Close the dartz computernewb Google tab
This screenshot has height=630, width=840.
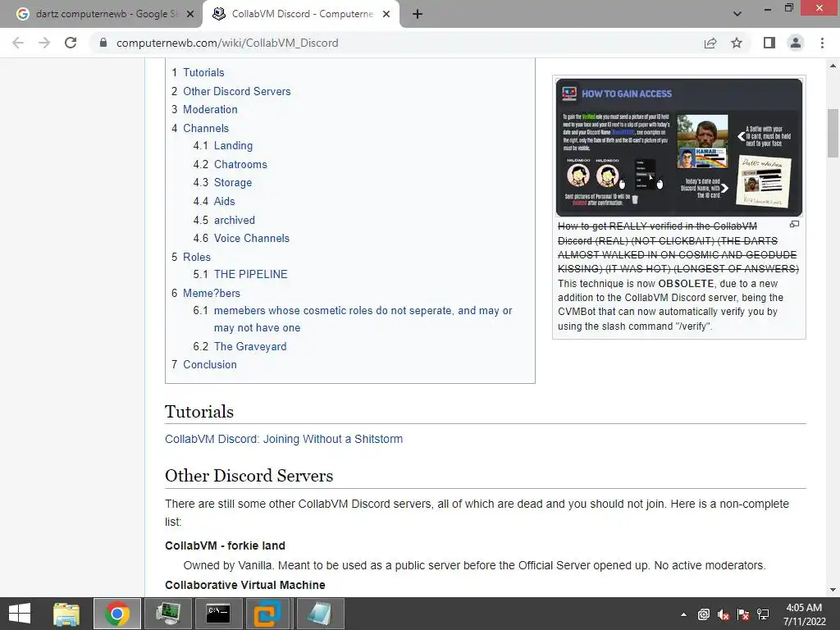[190, 15]
